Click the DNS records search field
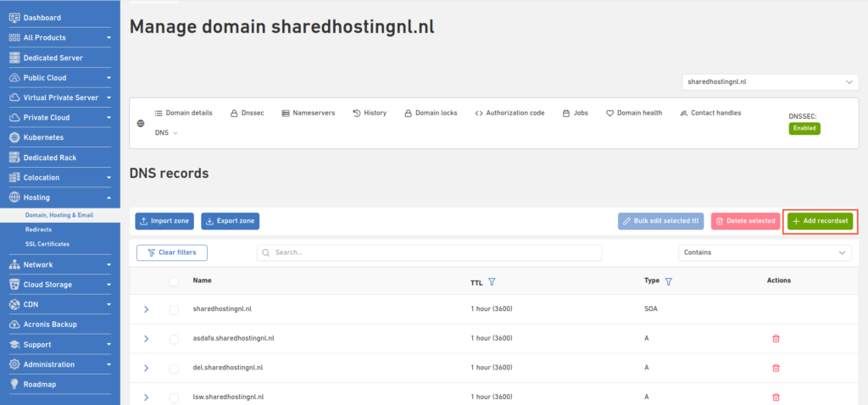The height and width of the screenshot is (405, 868). pyautogui.click(x=429, y=252)
